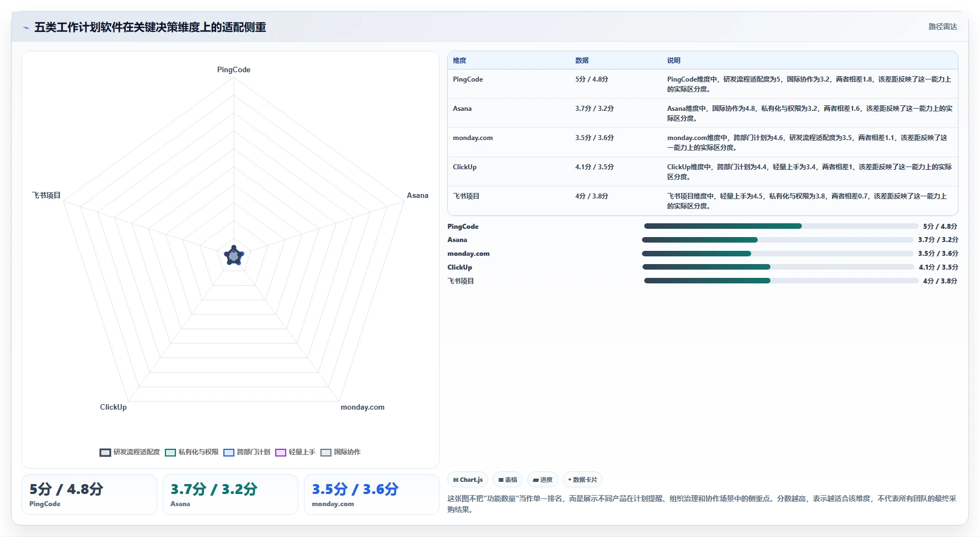
Task: Click the ClickUp progress bar
Action: (778, 267)
